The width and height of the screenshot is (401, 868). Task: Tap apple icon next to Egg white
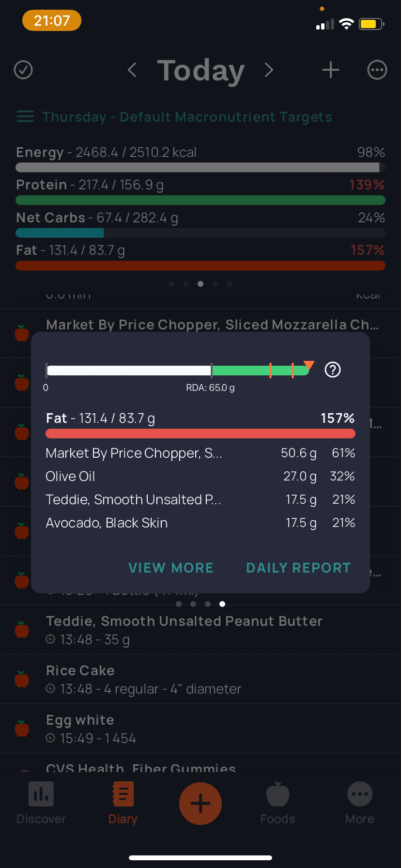[22, 728]
